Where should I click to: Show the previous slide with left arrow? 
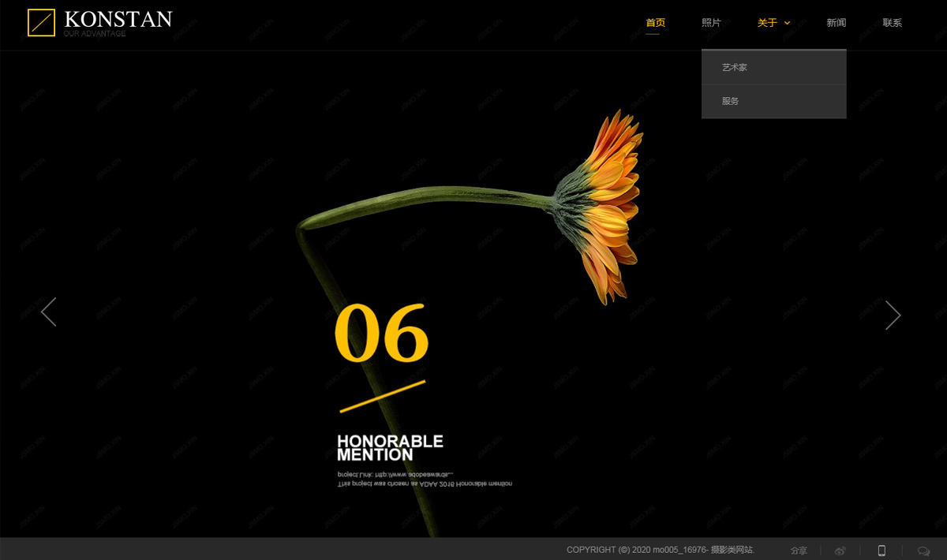pos(49,312)
